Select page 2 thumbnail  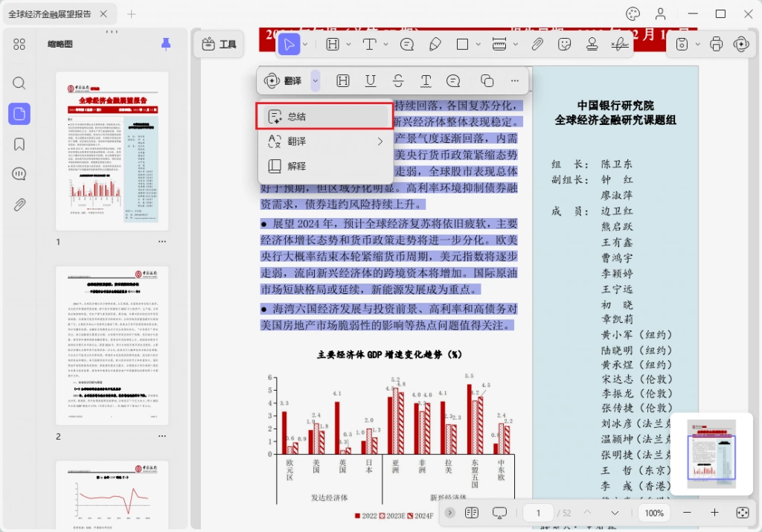(112, 345)
